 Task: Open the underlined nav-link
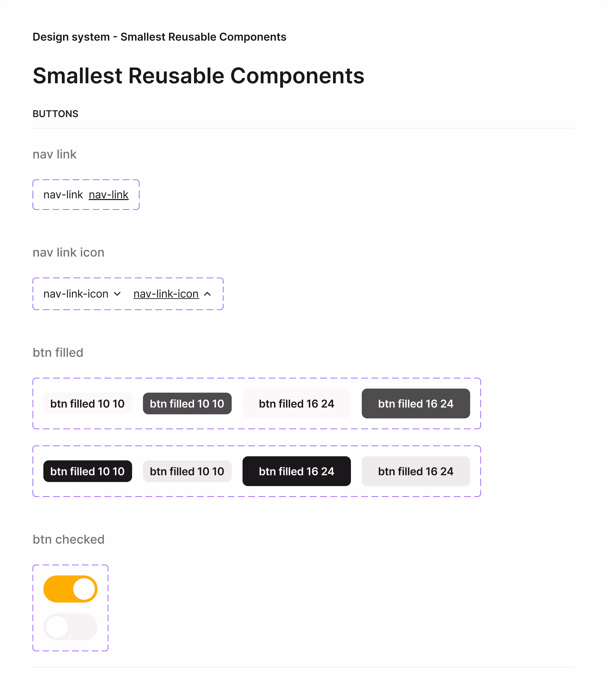[109, 195]
